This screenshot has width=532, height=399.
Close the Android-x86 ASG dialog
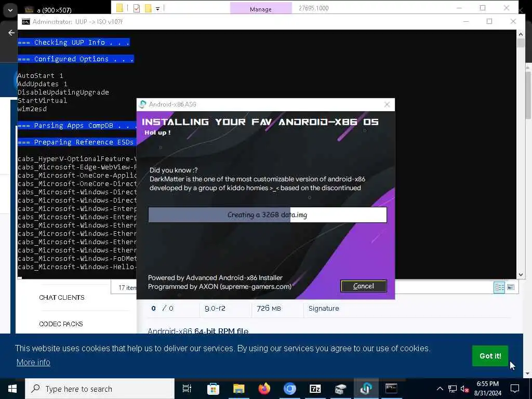tap(387, 104)
